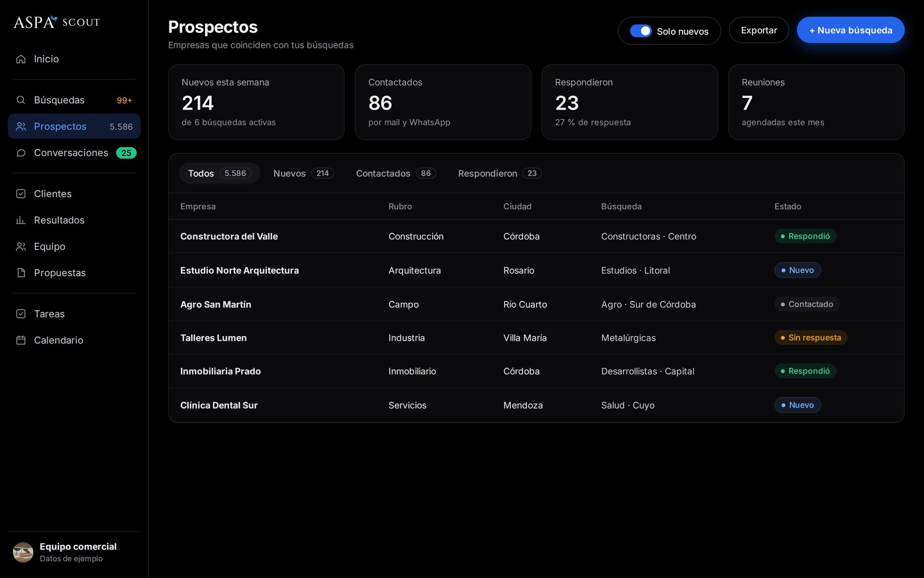Click Talleres Lumen company name

point(213,338)
